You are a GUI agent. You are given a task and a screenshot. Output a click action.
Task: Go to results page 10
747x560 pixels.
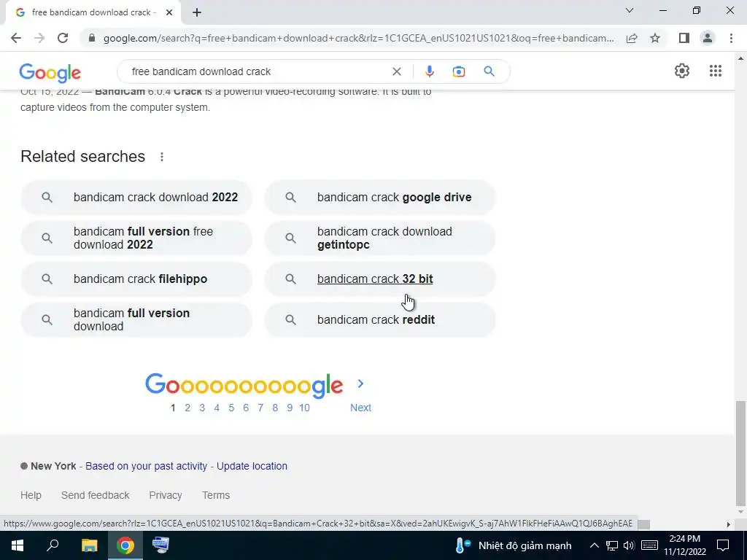pos(304,408)
